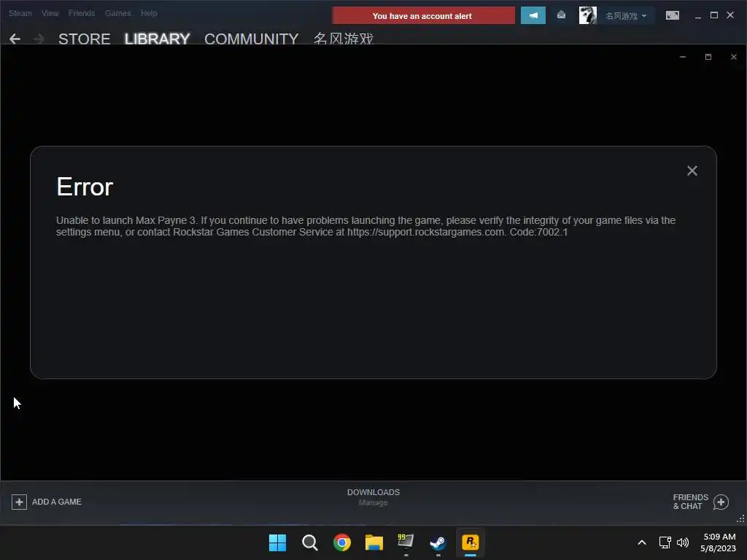747x560 pixels.
Task: Open the View menu
Action: [x=50, y=13]
